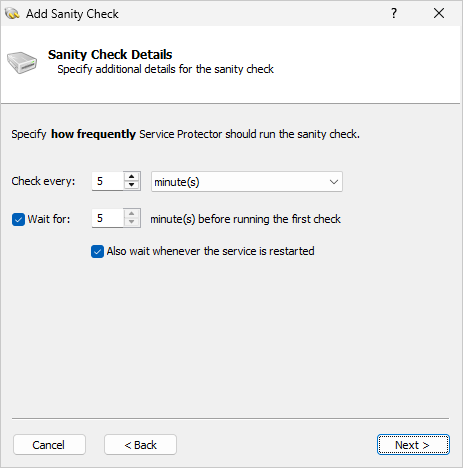Click the Next button
Image resolution: width=463 pixels, height=468 pixels.
tap(413, 445)
